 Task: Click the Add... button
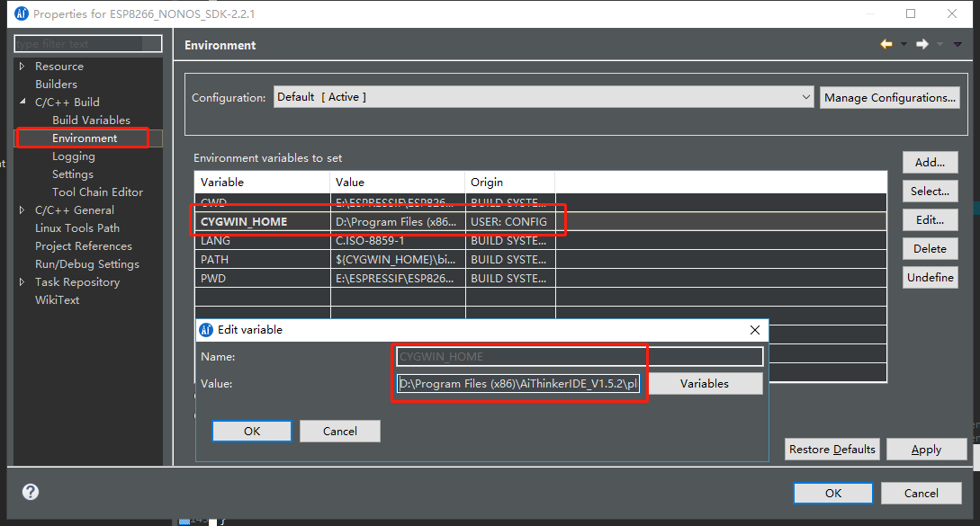click(930, 163)
